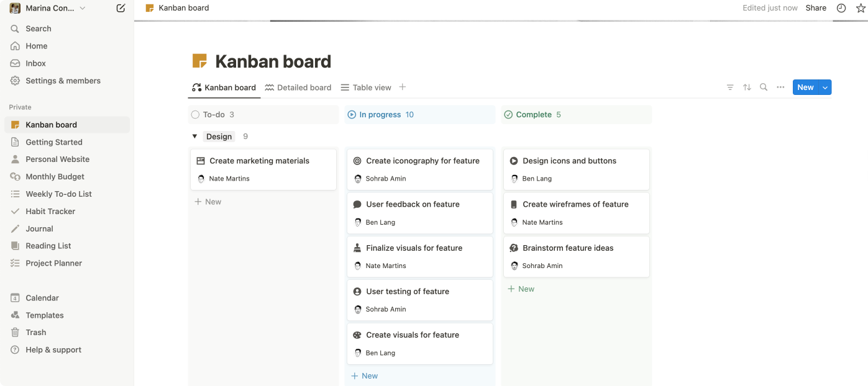Open Help & support

[x=67, y=350]
